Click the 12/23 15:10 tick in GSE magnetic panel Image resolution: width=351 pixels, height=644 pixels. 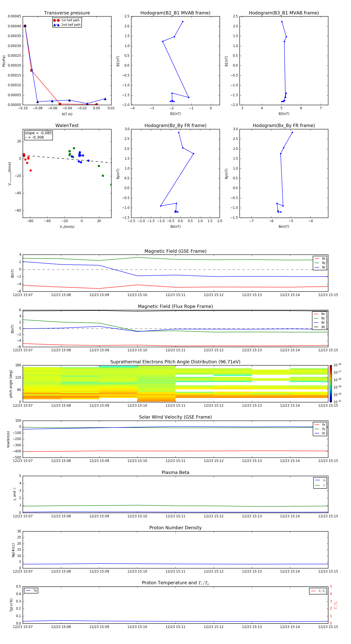pyautogui.click(x=137, y=295)
